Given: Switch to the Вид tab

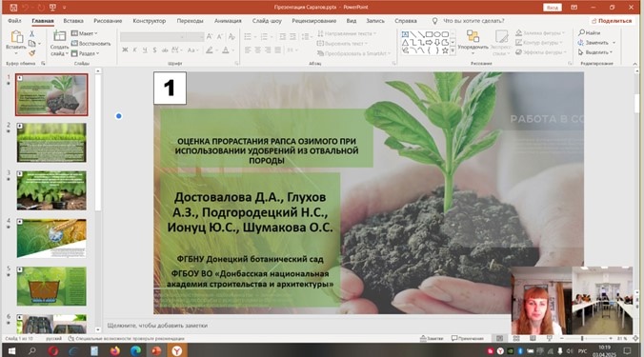Looking at the screenshot, I should click(x=351, y=21).
